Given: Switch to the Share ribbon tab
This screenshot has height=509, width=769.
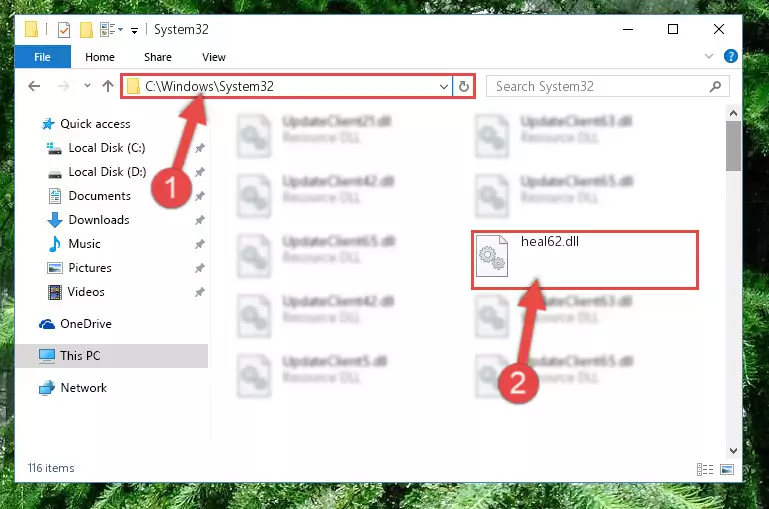Looking at the screenshot, I should pos(157,57).
